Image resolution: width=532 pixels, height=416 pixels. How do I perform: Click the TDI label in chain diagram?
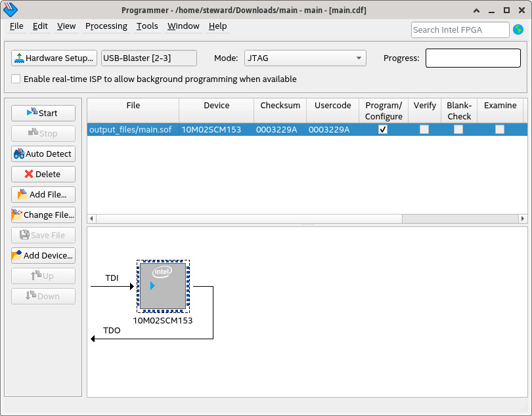[x=112, y=278]
